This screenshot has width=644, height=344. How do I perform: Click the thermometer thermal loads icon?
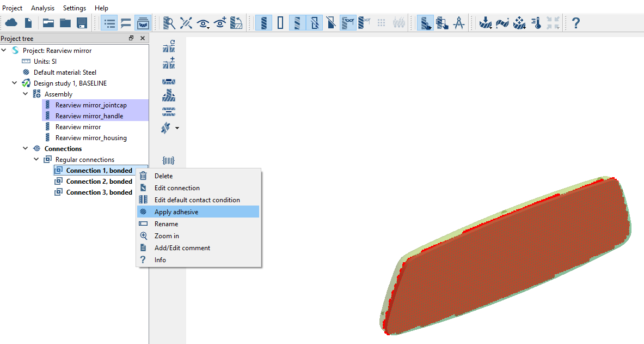(536, 23)
